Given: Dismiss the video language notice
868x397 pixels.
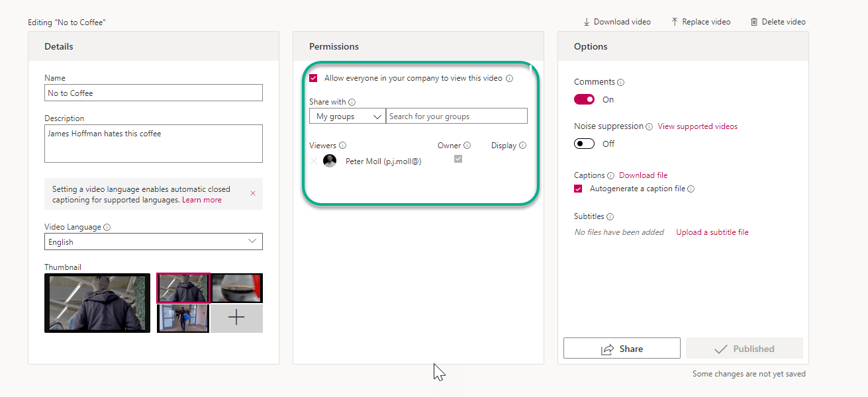Looking at the screenshot, I should [253, 193].
